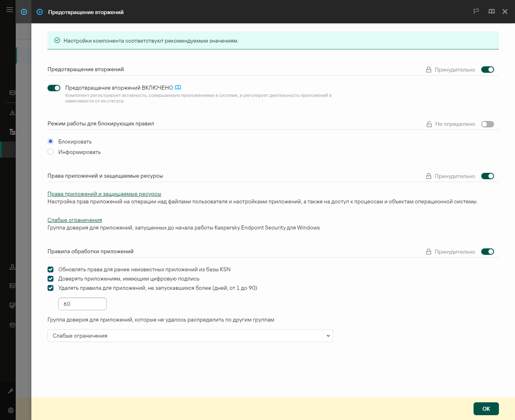Click the days input field showing 60

pyautogui.click(x=82, y=304)
